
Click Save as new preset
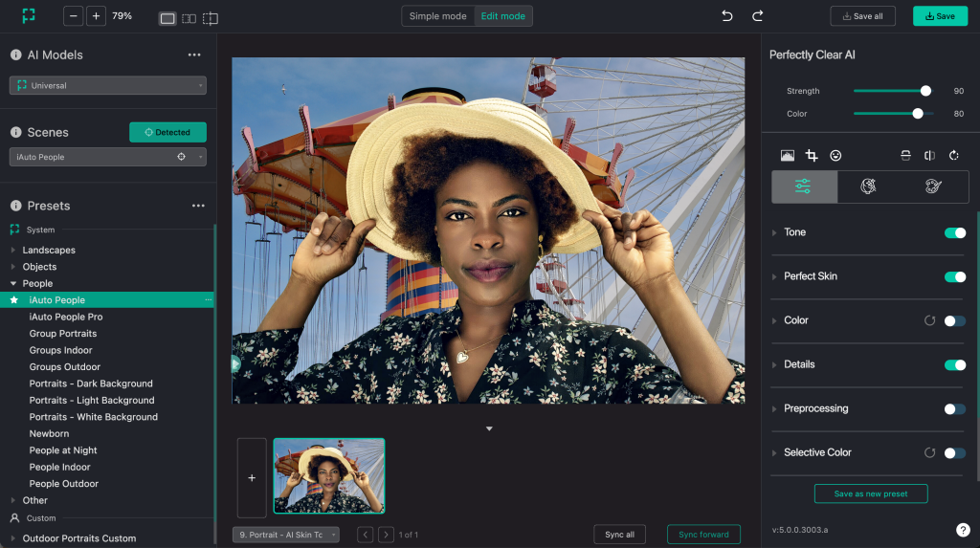pyautogui.click(x=870, y=493)
